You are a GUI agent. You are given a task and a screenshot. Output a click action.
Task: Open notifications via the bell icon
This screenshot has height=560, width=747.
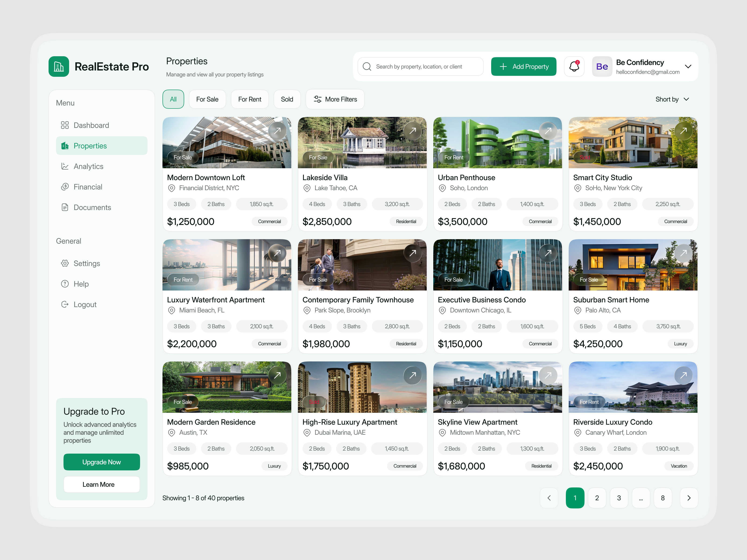pos(574,66)
